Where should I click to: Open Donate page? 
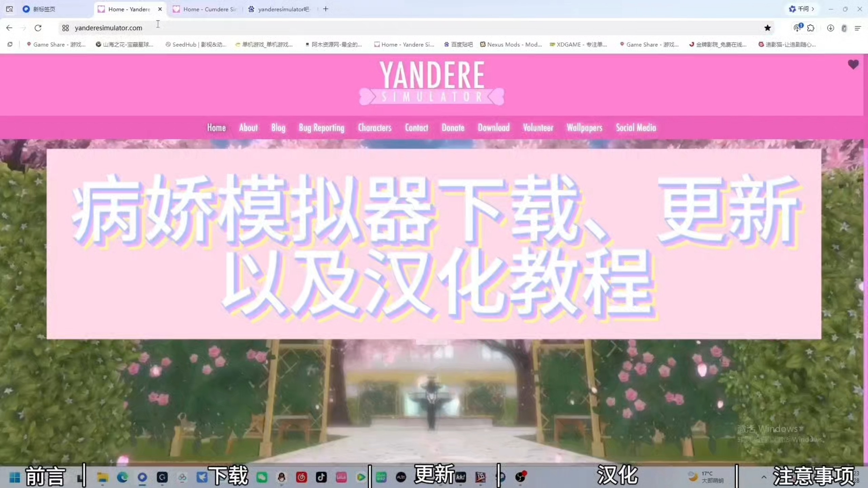point(453,128)
